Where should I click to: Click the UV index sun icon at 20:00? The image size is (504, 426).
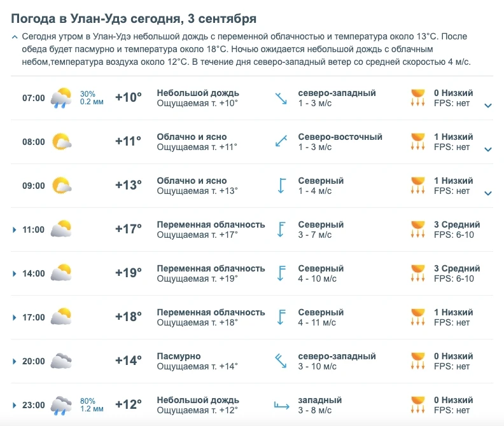[418, 361]
